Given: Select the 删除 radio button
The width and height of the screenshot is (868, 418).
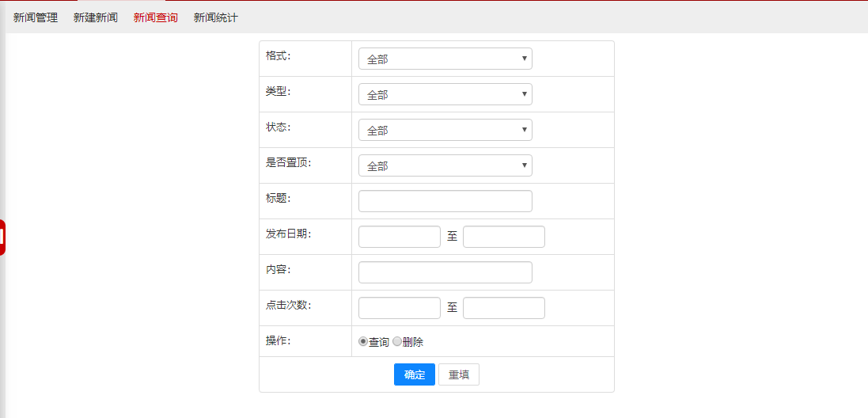Looking at the screenshot, I should tap(397, 342).
